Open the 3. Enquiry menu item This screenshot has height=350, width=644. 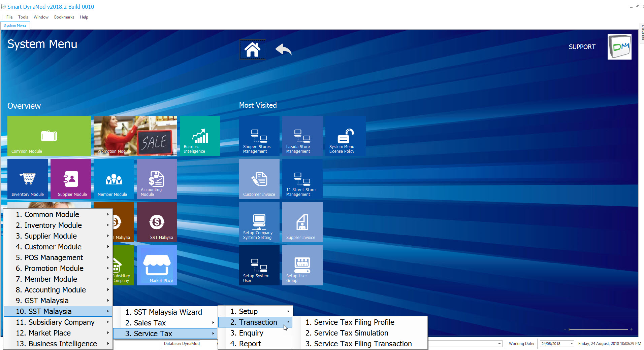tap(255, 333)
